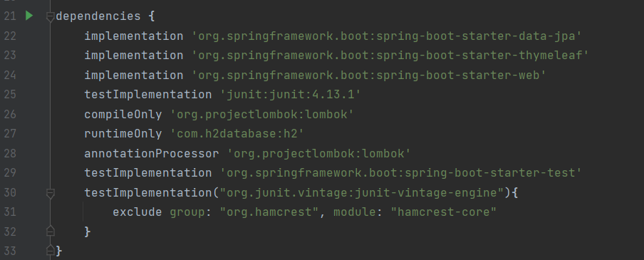Screen dimensions: 644x260
Task: Click 'implementation' keyword on line 22
Action: 134,36
